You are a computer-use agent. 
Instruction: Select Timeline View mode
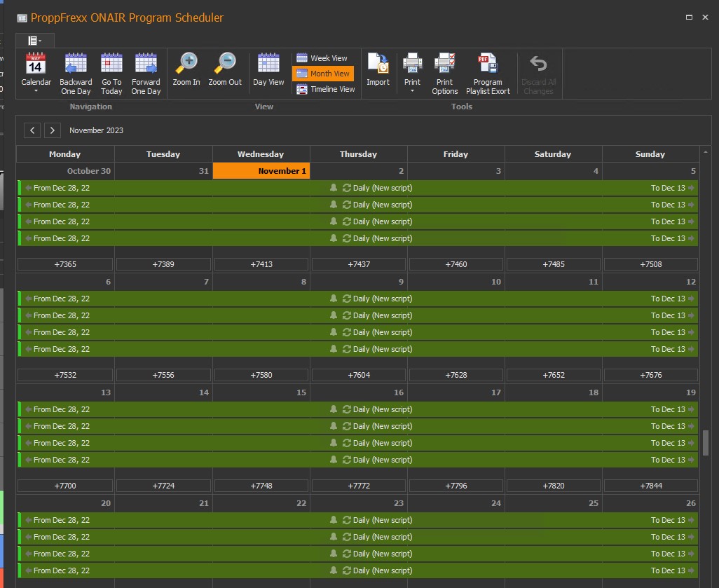pos(325,89)
